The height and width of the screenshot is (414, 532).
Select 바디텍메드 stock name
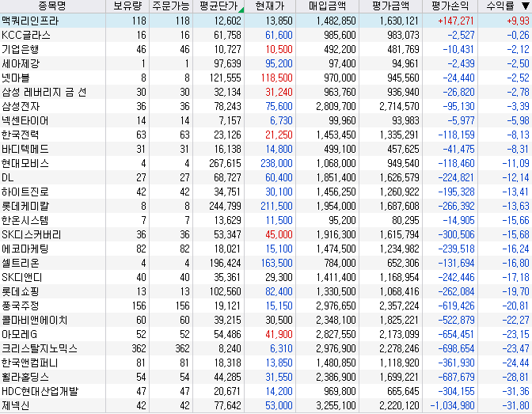click(x=25, y=149)
